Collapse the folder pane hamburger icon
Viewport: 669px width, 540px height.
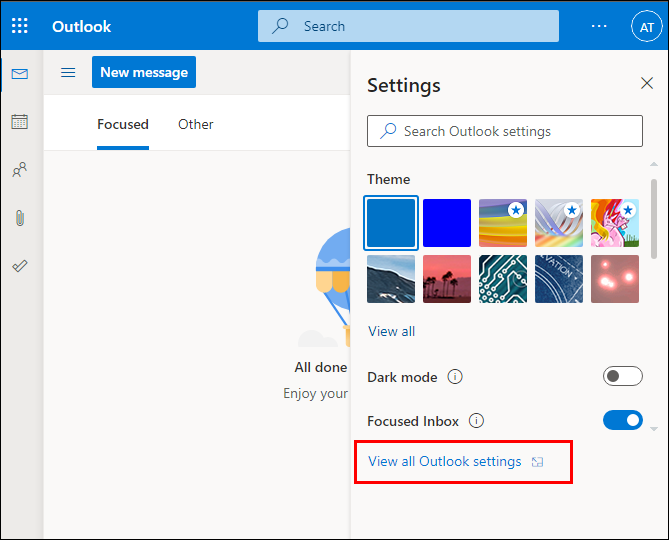point(68,72)
